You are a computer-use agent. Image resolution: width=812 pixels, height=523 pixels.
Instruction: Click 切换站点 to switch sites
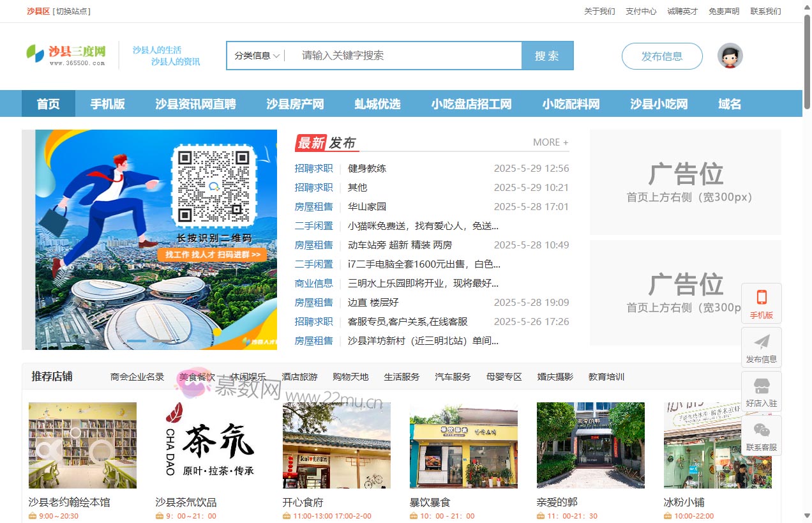pos(72,11)
